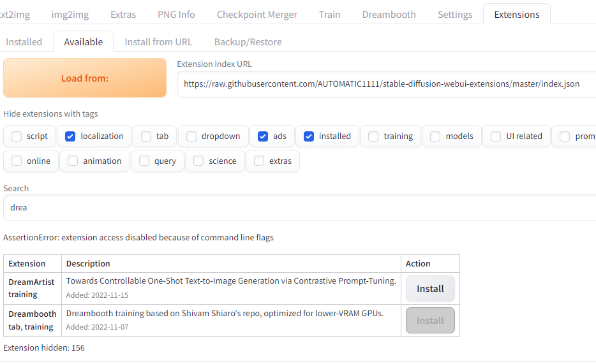Image resolution: width=596 pixels, height=364 pixels.
Task: Open the PNG Info tab
Action: 176,15
